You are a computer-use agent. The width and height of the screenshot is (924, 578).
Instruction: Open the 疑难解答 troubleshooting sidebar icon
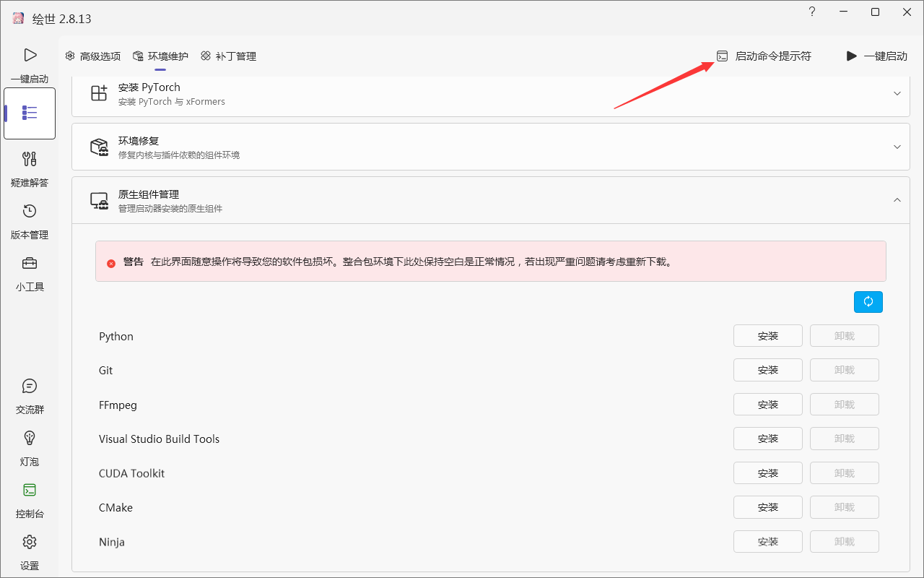tap(30, 160)
